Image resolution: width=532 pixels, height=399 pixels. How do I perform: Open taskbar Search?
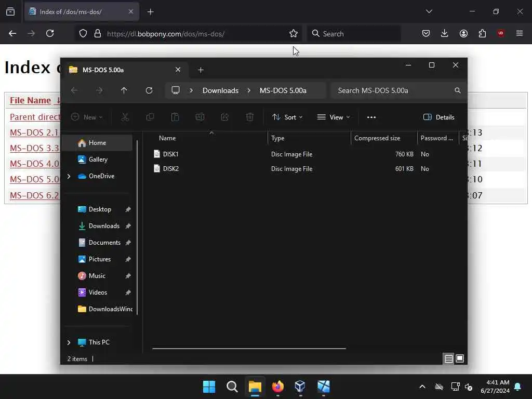(x=232, y=387)
